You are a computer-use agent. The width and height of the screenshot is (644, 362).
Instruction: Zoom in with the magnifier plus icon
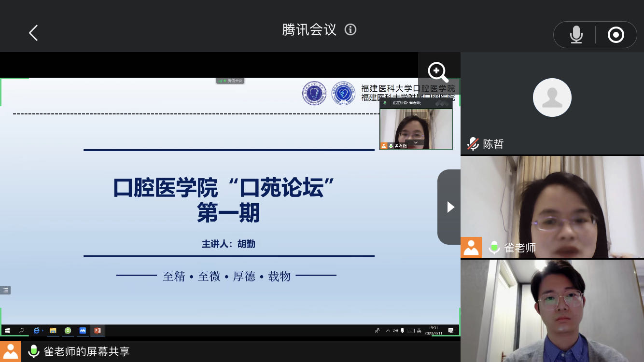[x=438, y=72]
